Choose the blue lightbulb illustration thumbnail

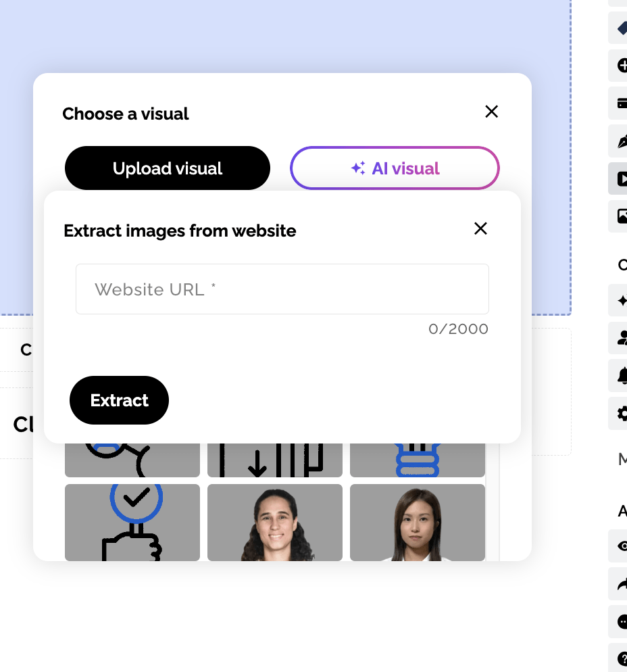coord(417,460)
